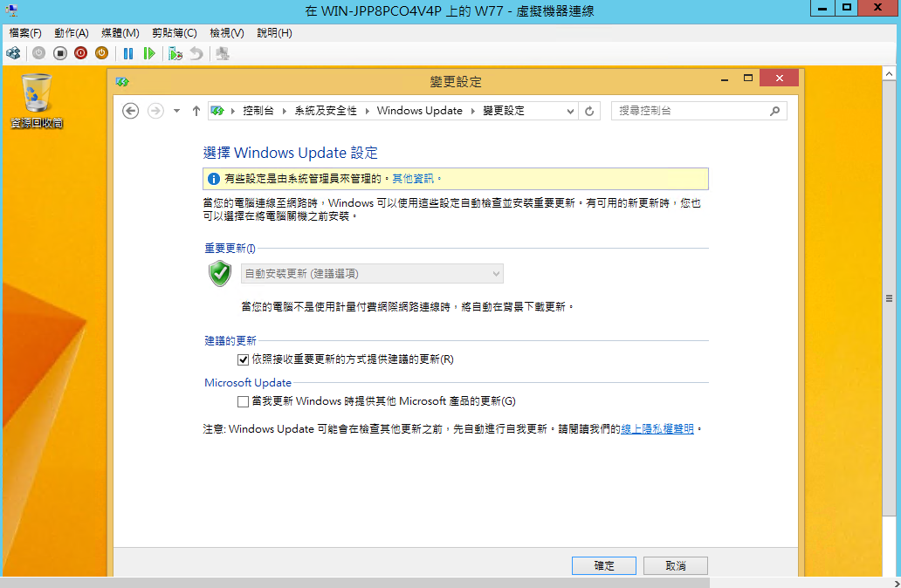This screenshot has width=901, height=588.
Task: Go back with the left arrow button
Action: [130, 111]
